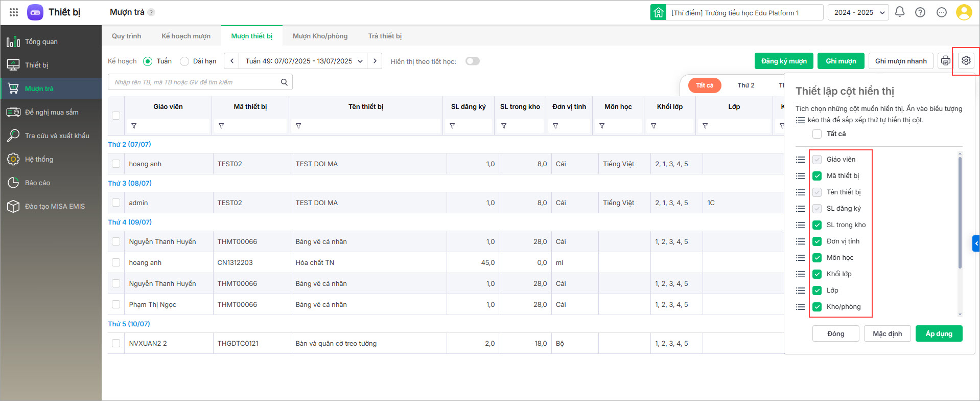This screenshot has width=980, height=401.
Task: Open column settings gear icon
Action: (966, 60)
